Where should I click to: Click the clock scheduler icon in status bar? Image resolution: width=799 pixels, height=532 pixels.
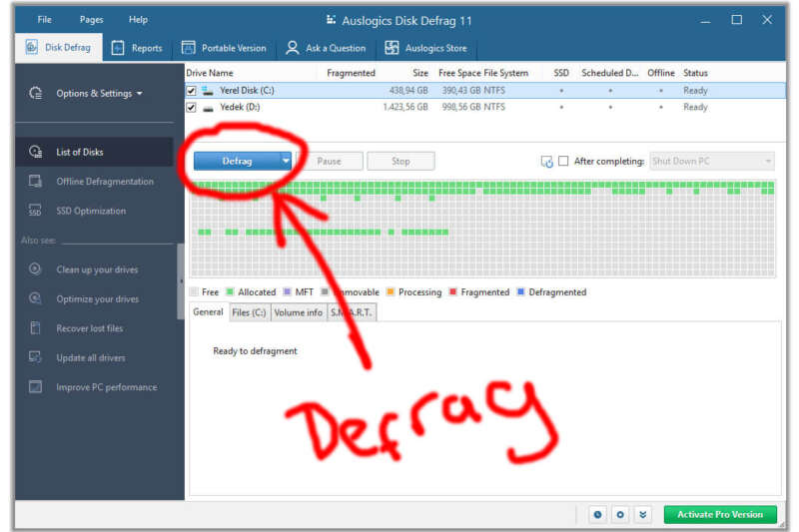[597, 515]
